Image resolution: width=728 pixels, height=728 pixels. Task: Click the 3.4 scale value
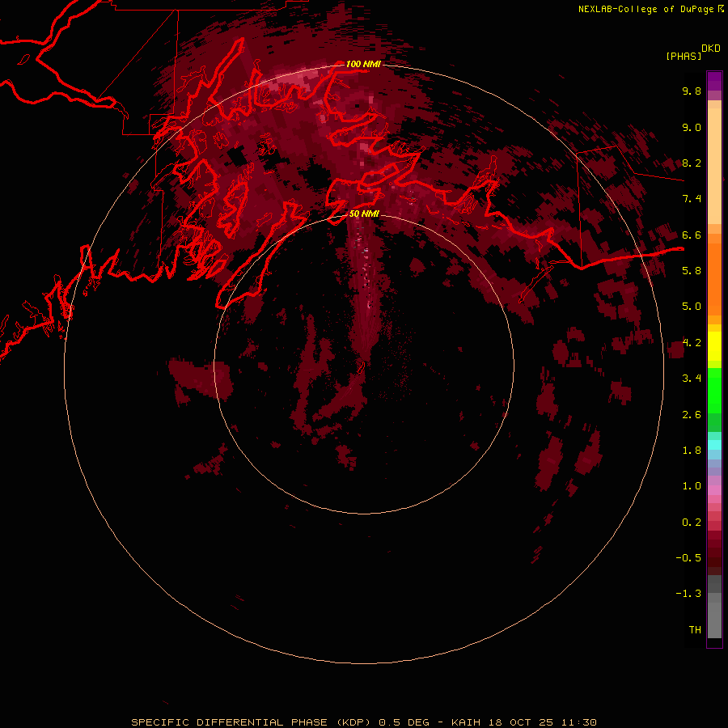pos(692,379)
